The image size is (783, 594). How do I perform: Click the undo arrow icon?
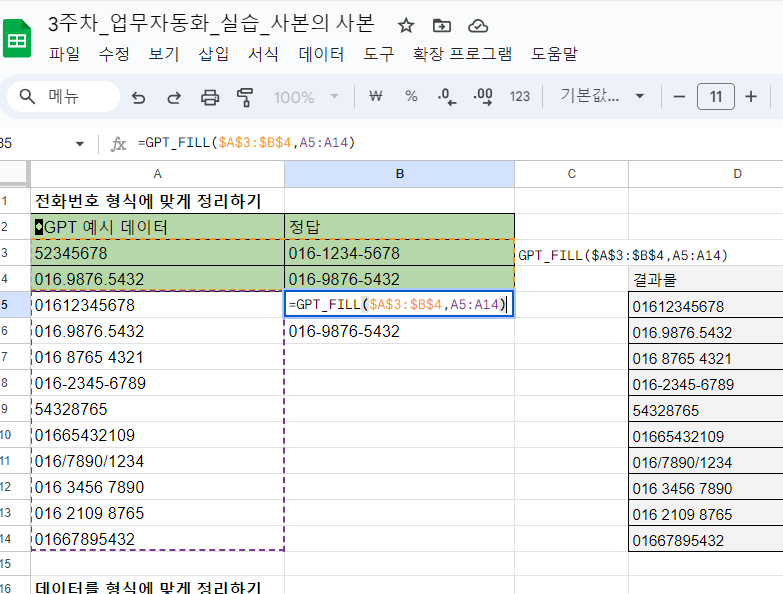click(x=138, y=97)
